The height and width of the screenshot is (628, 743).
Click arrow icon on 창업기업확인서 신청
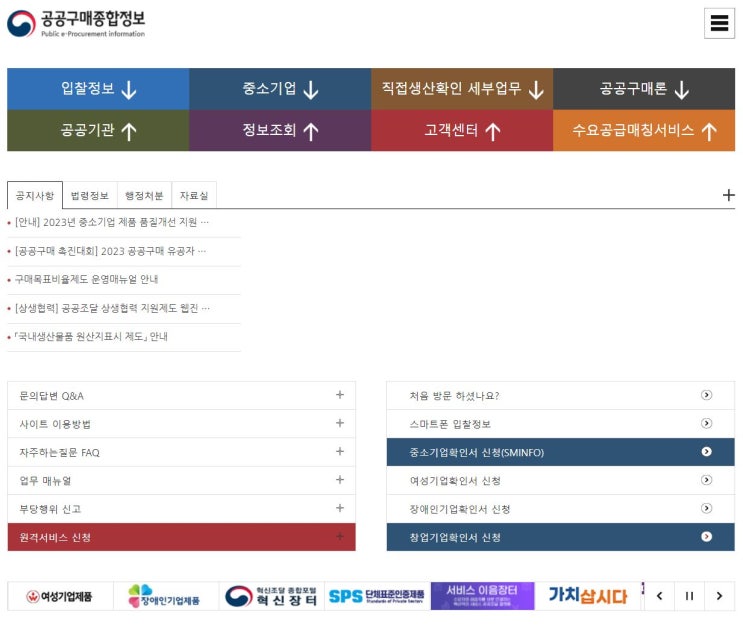coord(706,537)
